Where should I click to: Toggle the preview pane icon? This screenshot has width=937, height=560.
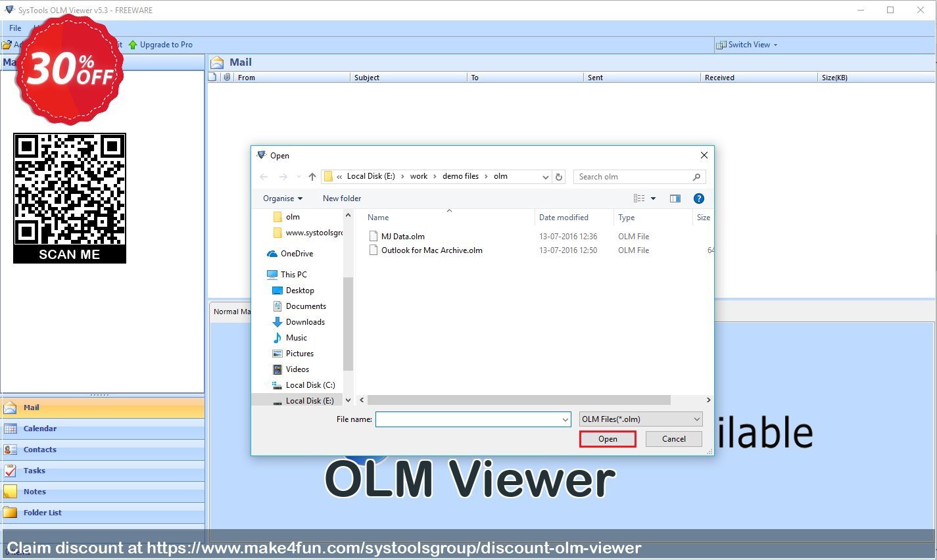[x=675, y=198]
